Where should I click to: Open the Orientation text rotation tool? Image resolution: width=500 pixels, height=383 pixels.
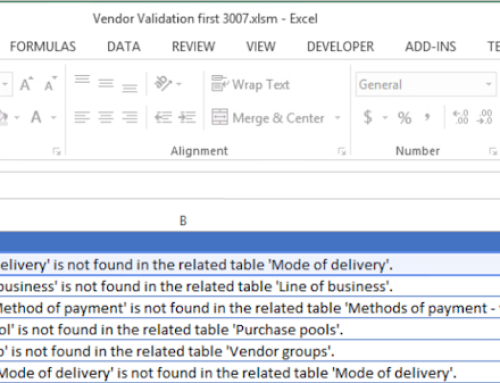(x=163, y=83)
